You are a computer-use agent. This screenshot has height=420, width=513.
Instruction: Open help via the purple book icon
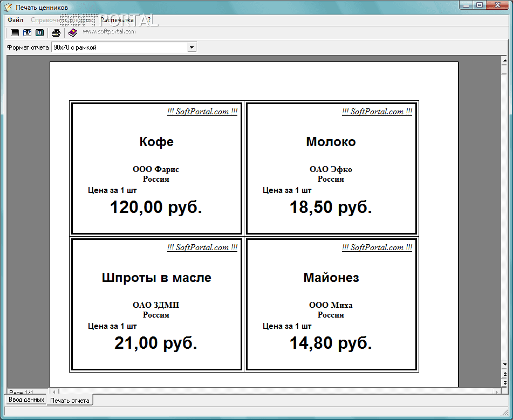(73, 33)
